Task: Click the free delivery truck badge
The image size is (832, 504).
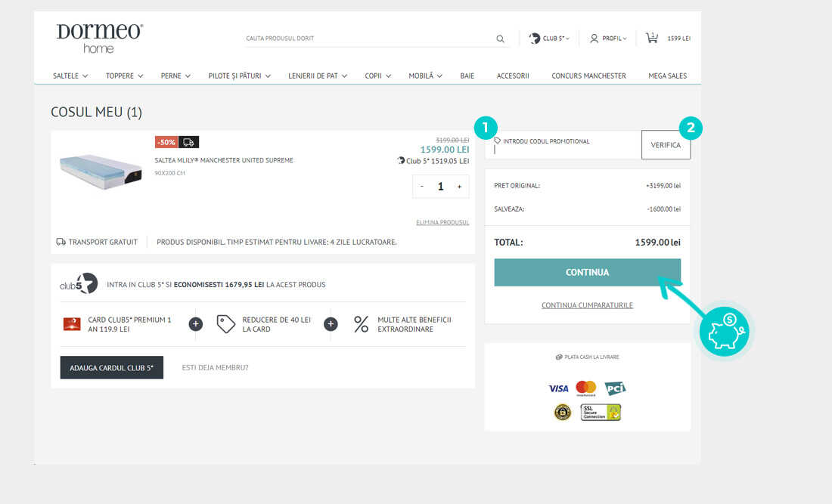Action: tap(188, 142)
